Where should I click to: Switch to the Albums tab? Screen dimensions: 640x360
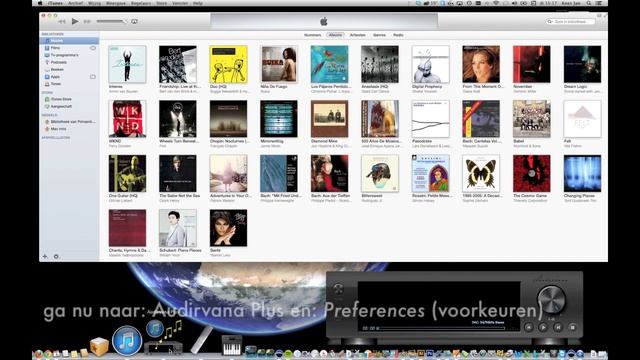(x=335, y=35)
